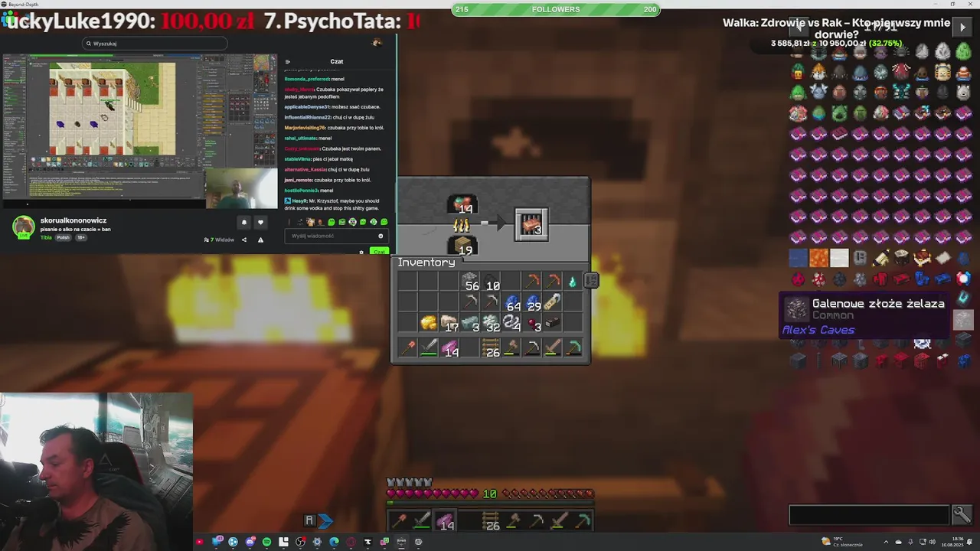Click the FOLLOWERS goal bar
980x551 pixels.
[556, 9]
